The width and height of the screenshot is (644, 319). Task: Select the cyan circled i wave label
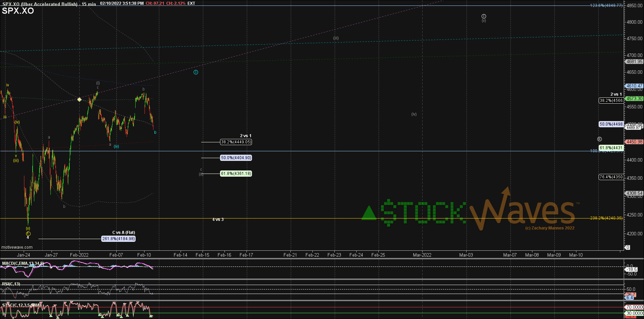196,72
